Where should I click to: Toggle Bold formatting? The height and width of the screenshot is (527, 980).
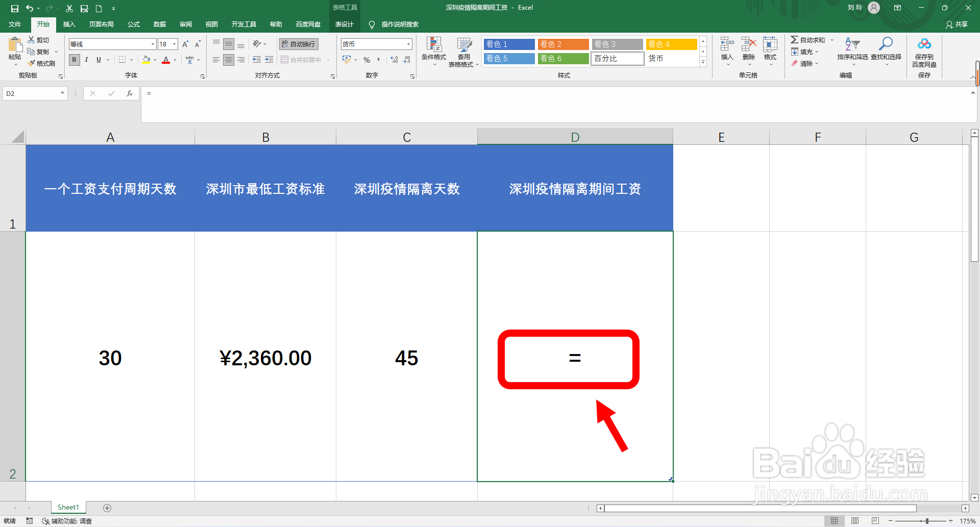[75, 60]
